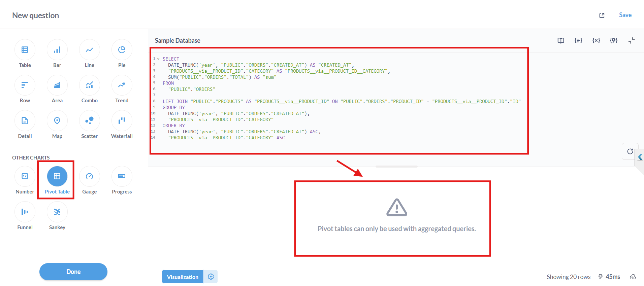
Task: Click the Done button
Action: [x=73, y=272]
